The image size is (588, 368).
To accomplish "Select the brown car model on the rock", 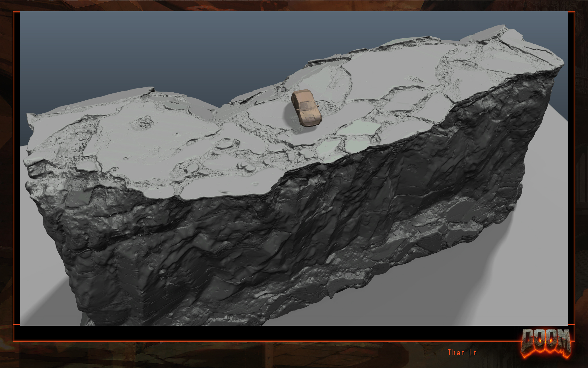I will coord(306,108).
